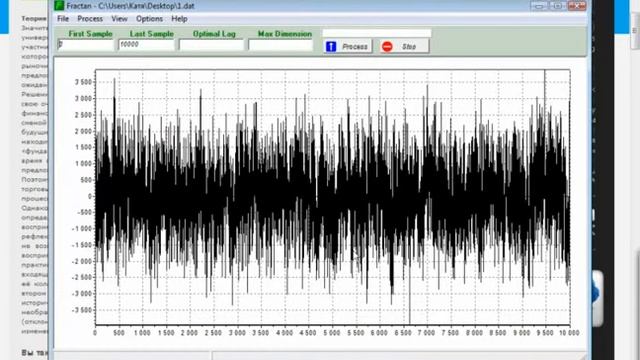Viewport: 640px width, 360px height.
Task: Click the green Fractan title bar icon
Action: 59,5
